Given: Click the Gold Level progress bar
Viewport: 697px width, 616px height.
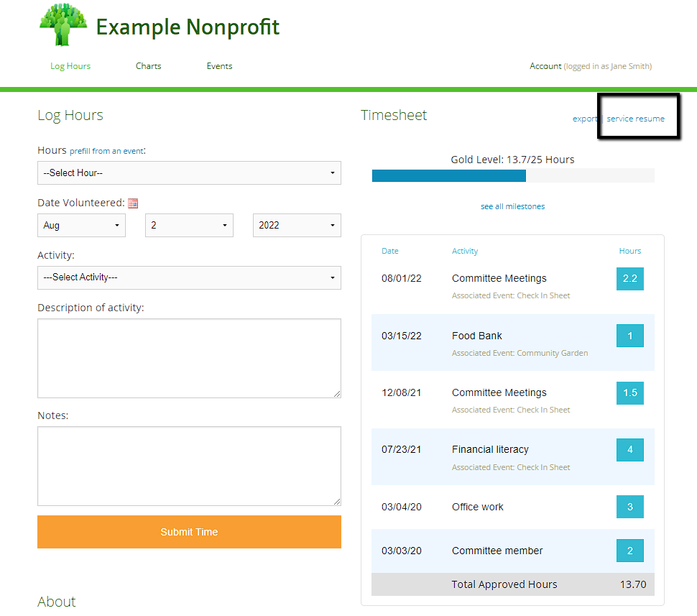Looking at the screenshot, I should [512, 175].
